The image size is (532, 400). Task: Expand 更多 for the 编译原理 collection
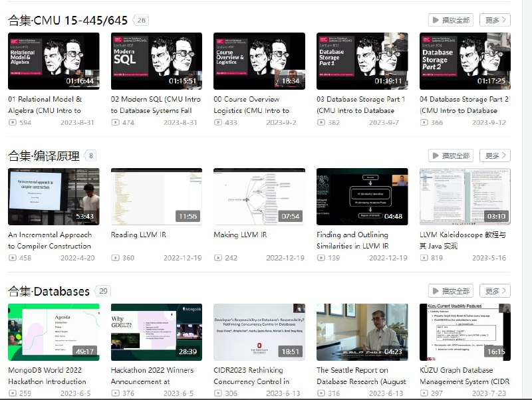[495, 155]
